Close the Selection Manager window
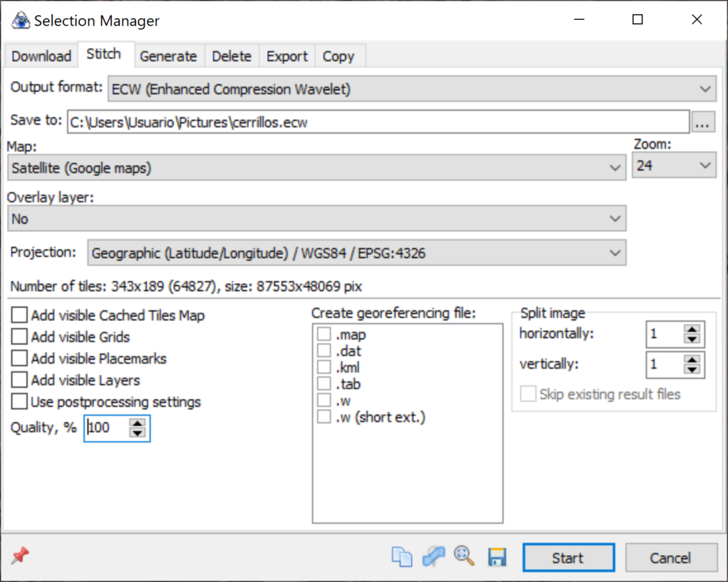 pos(697,19)
